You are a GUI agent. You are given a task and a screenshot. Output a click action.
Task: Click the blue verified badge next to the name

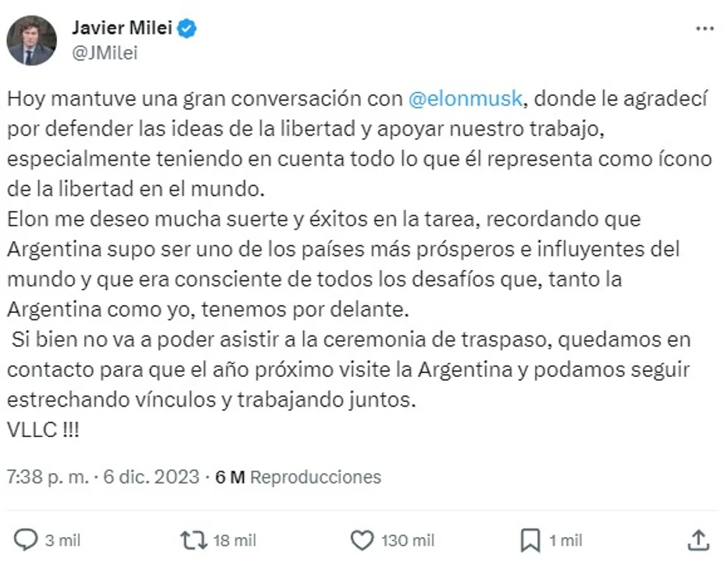(187, 30)
